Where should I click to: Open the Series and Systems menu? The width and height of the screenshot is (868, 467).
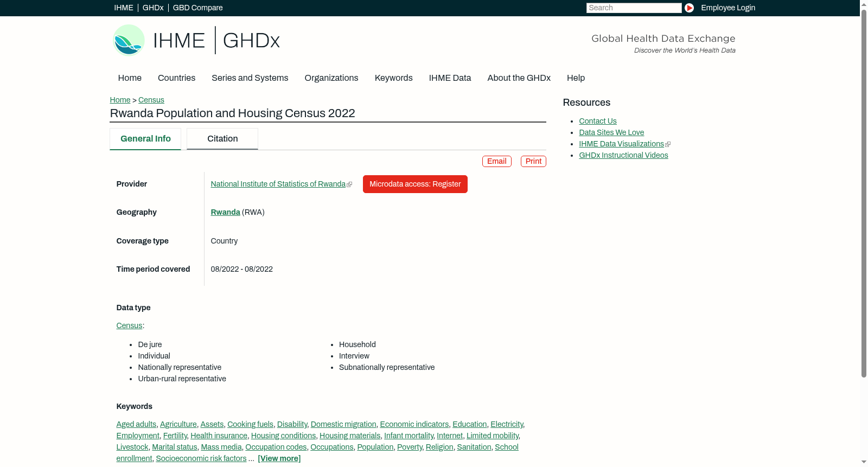pos(250,78)
